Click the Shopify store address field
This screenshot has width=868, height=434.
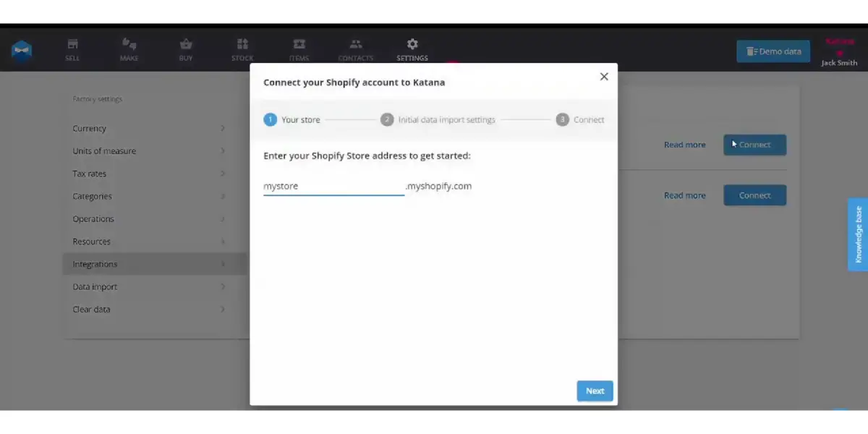coord(333,187)
